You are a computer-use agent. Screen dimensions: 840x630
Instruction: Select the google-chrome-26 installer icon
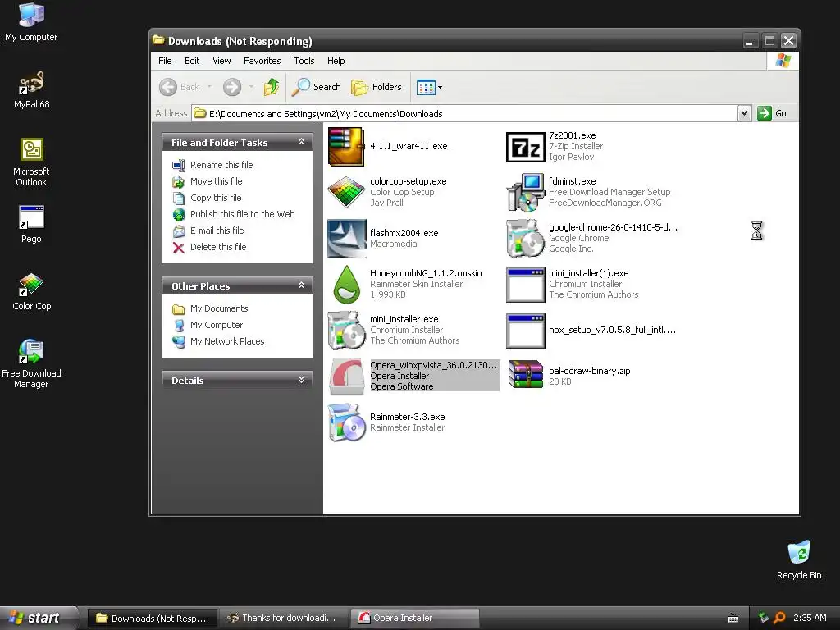pos(526,239)
